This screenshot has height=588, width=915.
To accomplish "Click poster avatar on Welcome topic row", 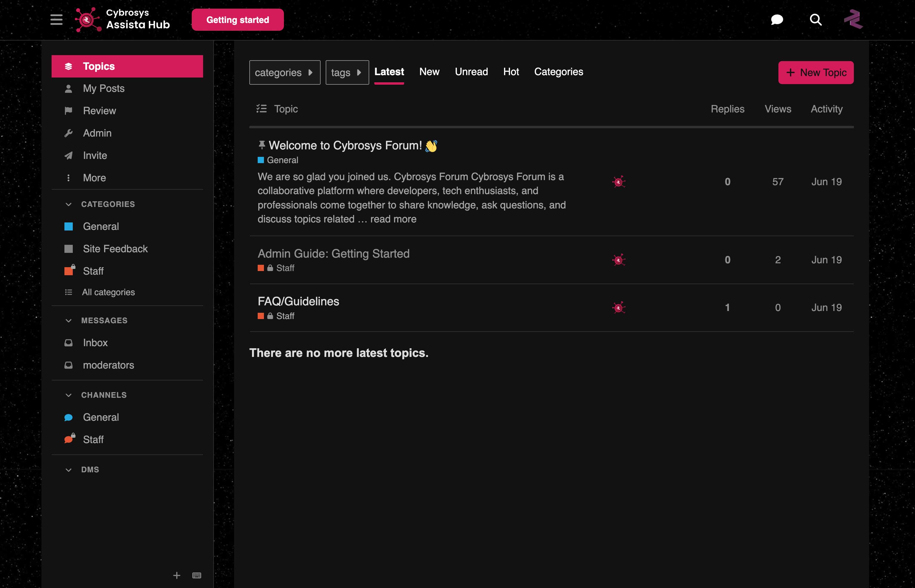I will coord(619,182).
